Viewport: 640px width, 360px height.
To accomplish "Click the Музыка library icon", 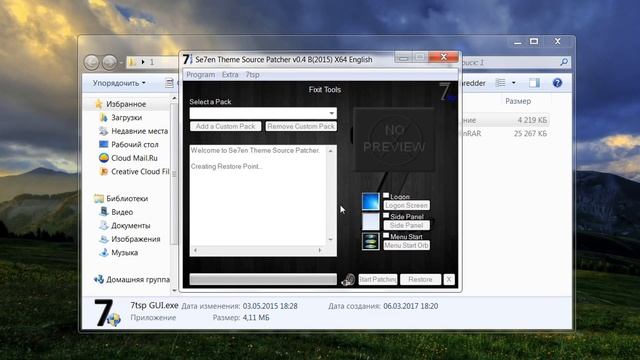I will pos(104,252).
